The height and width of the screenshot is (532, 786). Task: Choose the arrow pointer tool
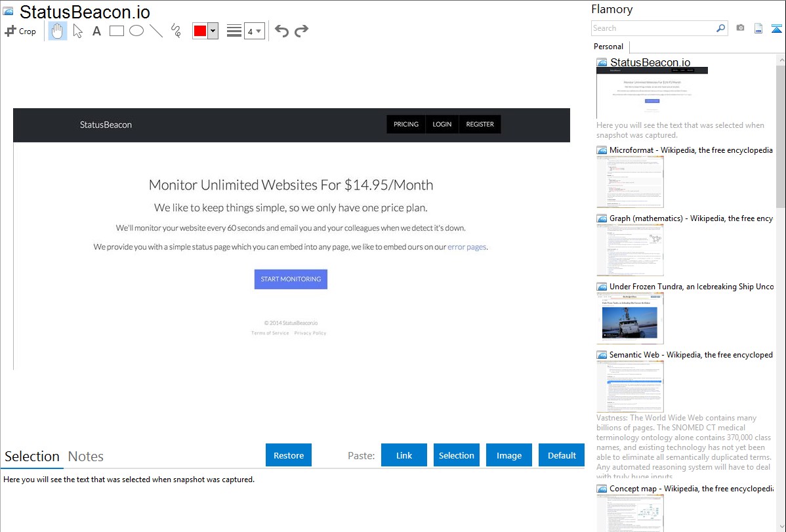(x=77, y=31)
